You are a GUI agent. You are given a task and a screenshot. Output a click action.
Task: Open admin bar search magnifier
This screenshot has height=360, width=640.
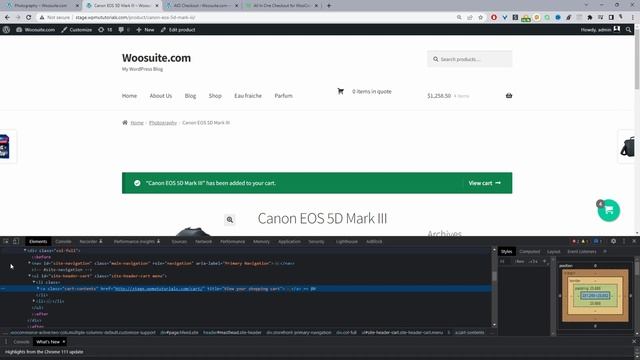click(x=629, y=29)
